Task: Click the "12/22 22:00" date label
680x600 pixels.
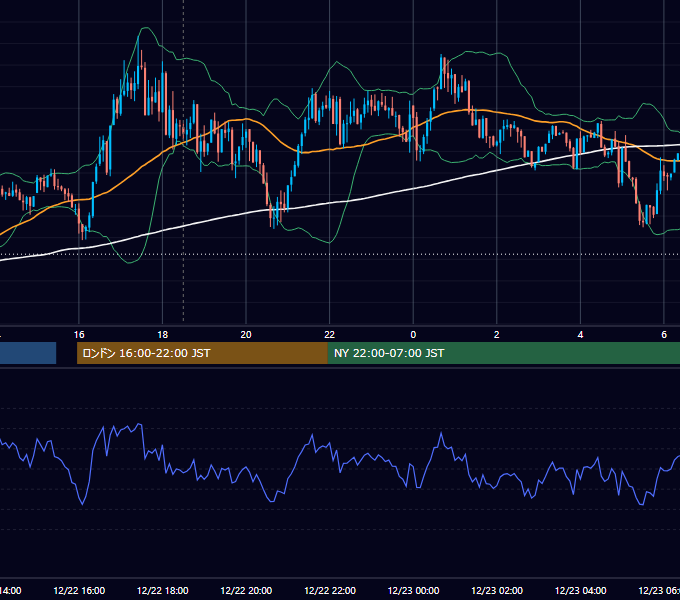Action: click(330, 590)
